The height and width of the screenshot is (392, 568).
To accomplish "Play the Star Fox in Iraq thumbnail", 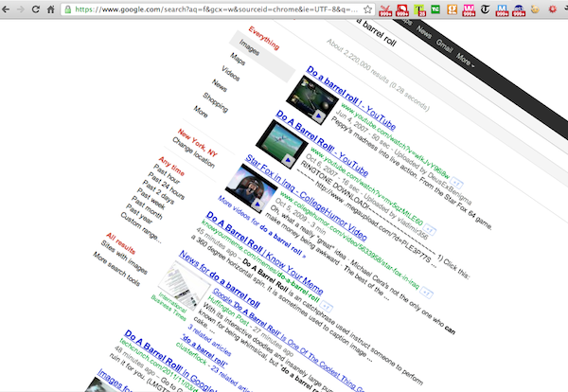I will [252, 189].
